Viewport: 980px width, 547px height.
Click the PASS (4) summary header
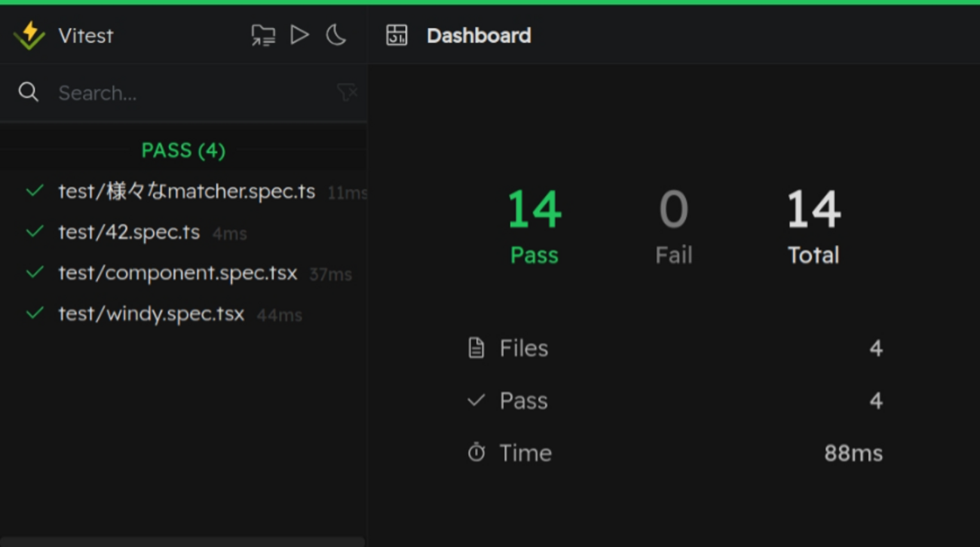(183, 151)
